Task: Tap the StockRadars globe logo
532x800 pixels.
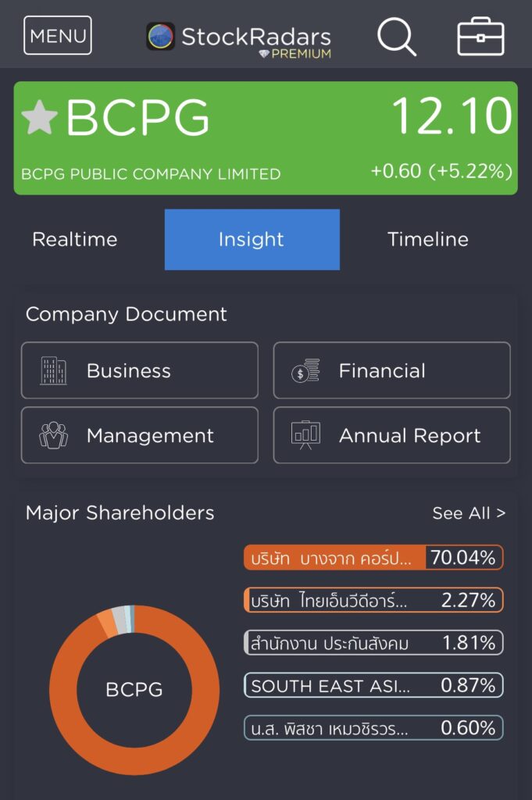Action: coord(160,37)
